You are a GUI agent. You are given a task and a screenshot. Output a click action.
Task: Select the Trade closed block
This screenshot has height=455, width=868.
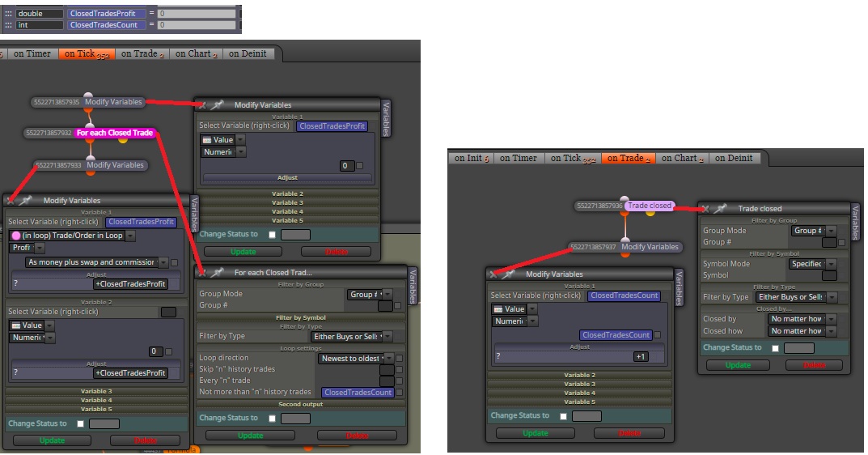pyautogui.click(x=650, y=206)
